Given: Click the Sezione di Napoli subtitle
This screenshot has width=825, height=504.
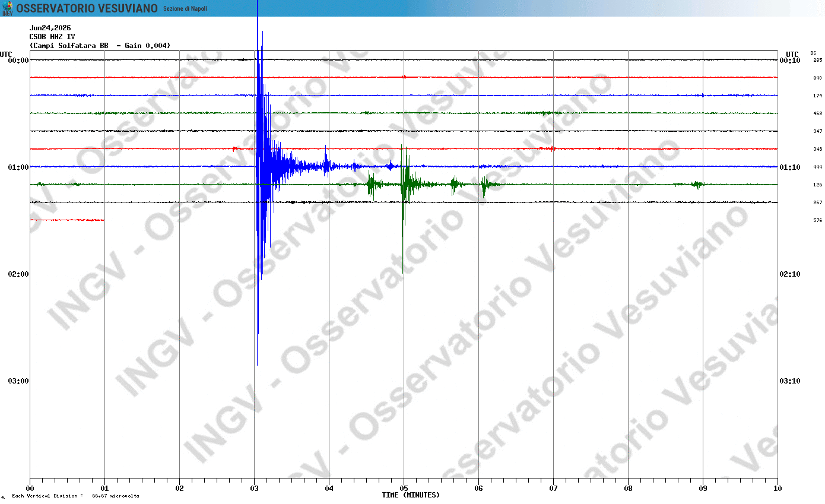Looking at the screenshot, I should coord(185,8).
